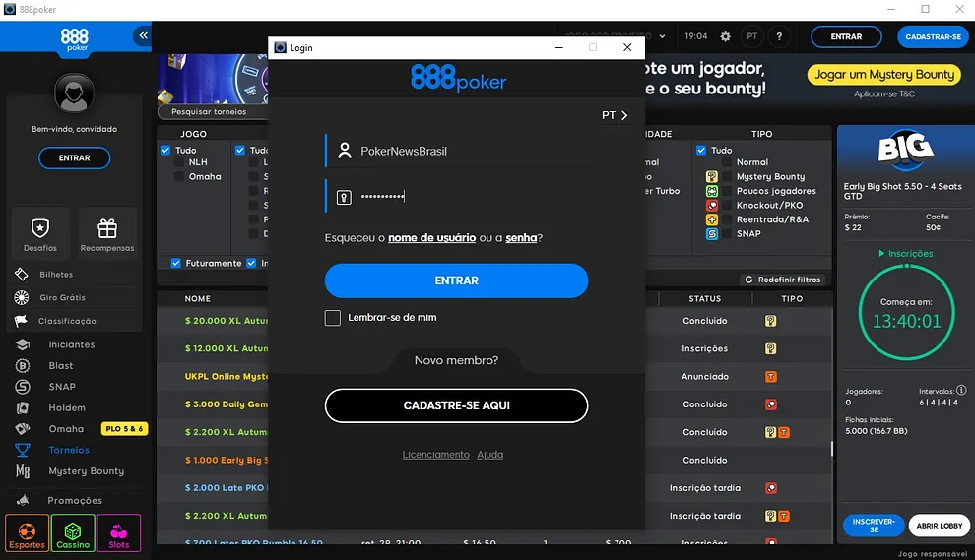
Task: Click ENTRAR under guest avatar
Action: pos(74,157)
